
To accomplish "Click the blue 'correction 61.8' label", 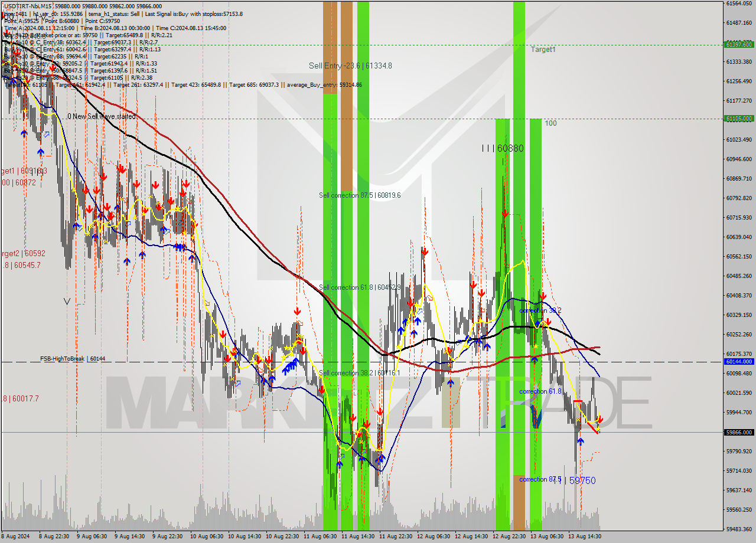I will click(540, 391).
